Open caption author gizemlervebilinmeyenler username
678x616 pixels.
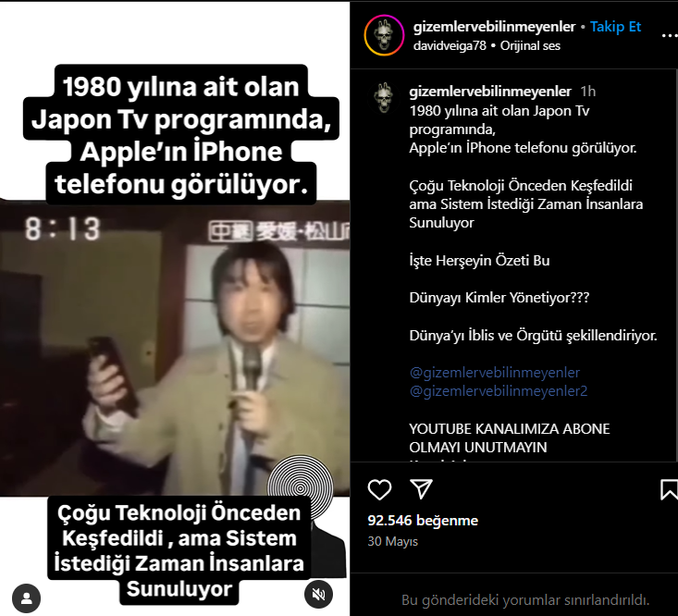coord(490,92)
